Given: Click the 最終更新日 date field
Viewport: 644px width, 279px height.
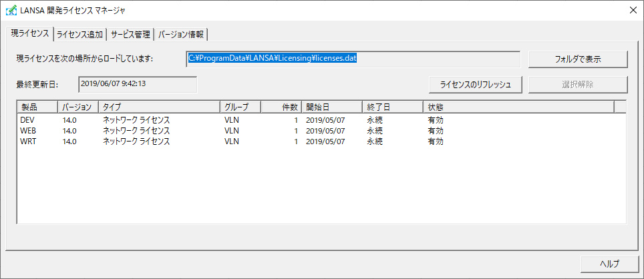Looking at the screenshot, I should click(138, 84).
